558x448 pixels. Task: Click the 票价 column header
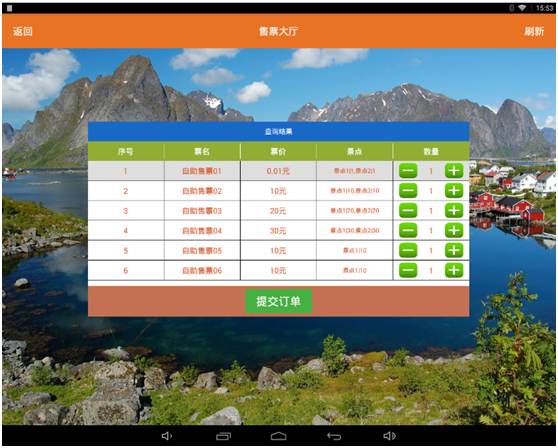tap(278, 152)
